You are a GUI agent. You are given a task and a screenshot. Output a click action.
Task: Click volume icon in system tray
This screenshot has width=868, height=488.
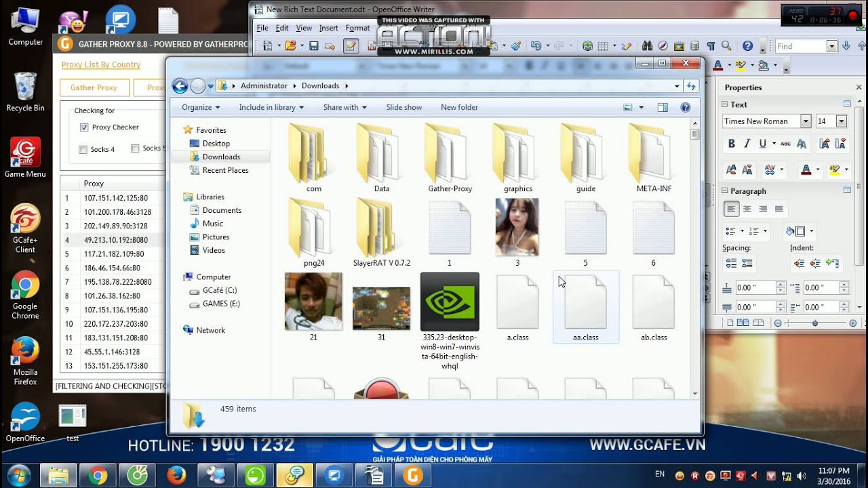pos(802,476)
